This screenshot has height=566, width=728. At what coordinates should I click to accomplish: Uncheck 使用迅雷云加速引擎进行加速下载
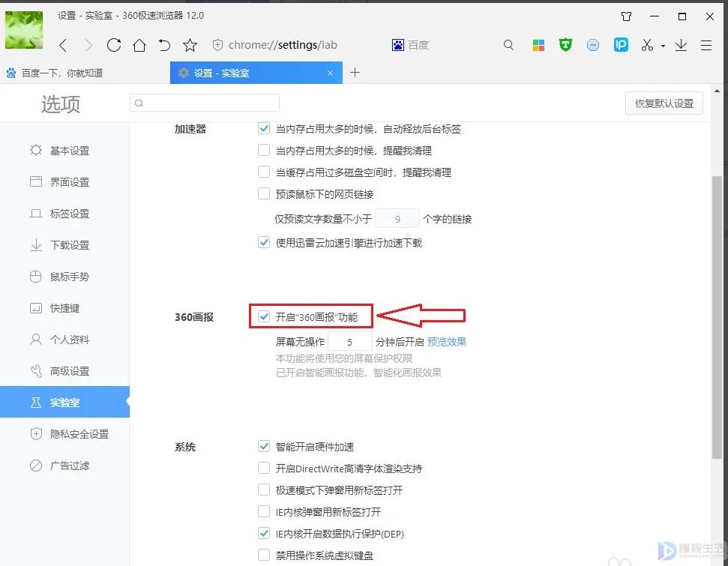[264, 242]
